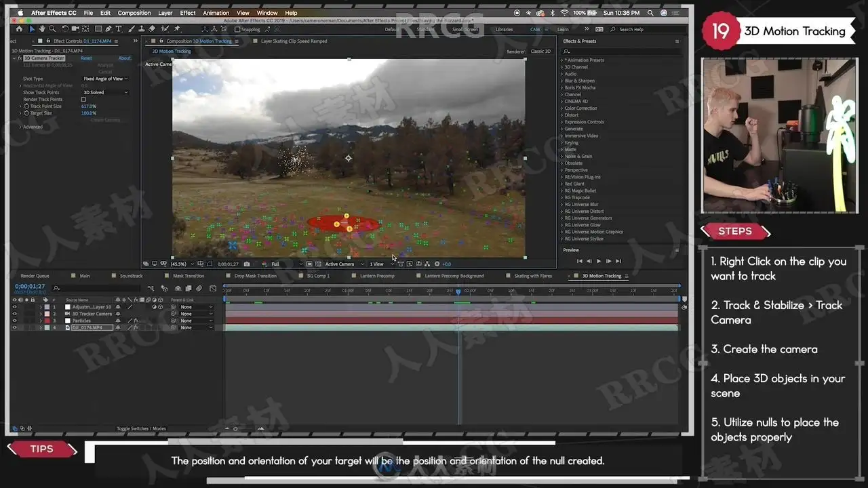
Task: Click Toggle Switches / Modes button
Action: tap(141, 428)
